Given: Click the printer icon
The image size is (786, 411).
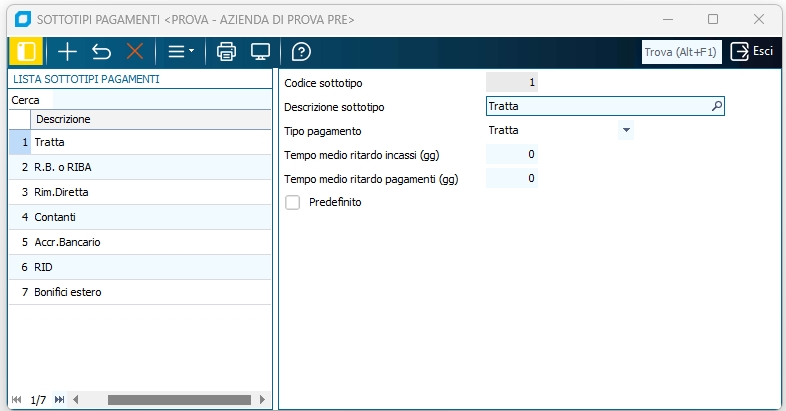Looking at the screenshot, I should click(x=227, y=52).
